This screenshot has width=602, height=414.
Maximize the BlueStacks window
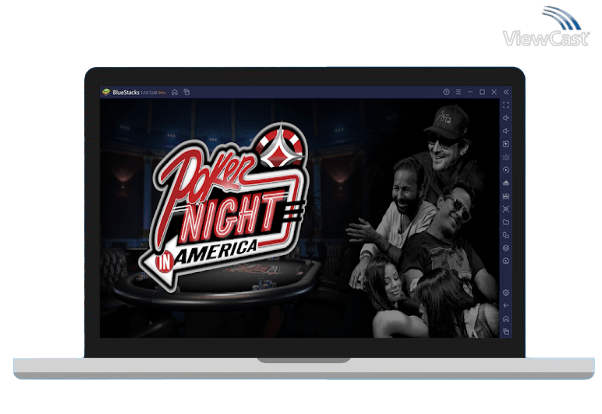tap(482, 92)
